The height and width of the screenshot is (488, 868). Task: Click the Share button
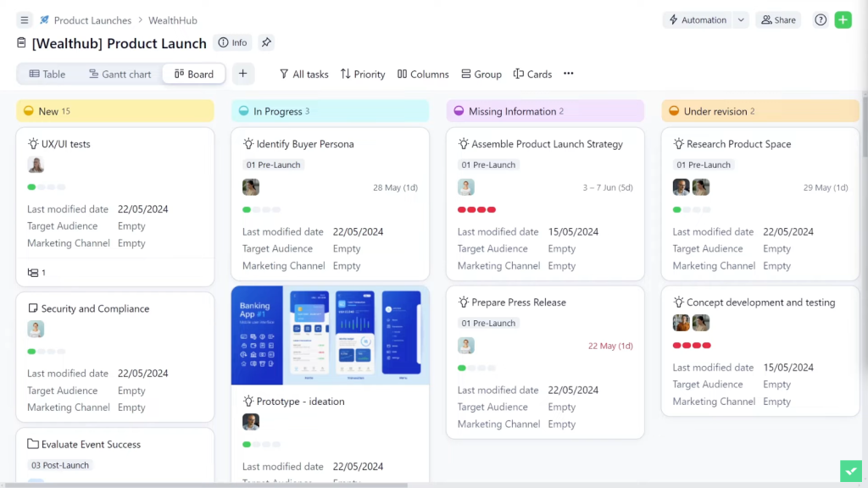point(777,20)
